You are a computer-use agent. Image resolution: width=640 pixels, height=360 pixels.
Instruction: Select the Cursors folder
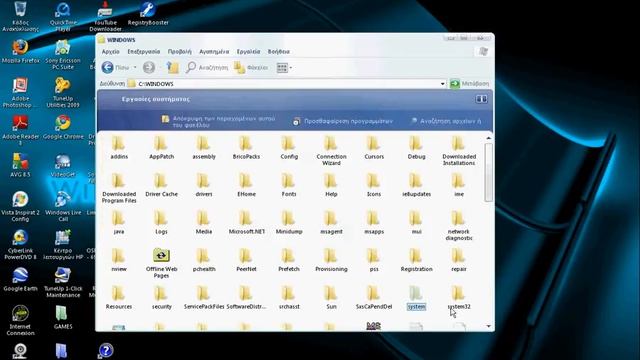374,148
